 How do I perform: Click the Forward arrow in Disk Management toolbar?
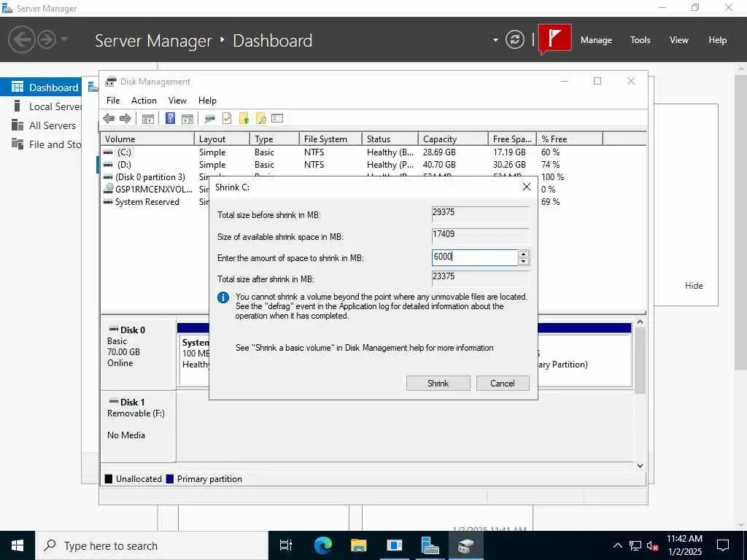click(125, 119)
